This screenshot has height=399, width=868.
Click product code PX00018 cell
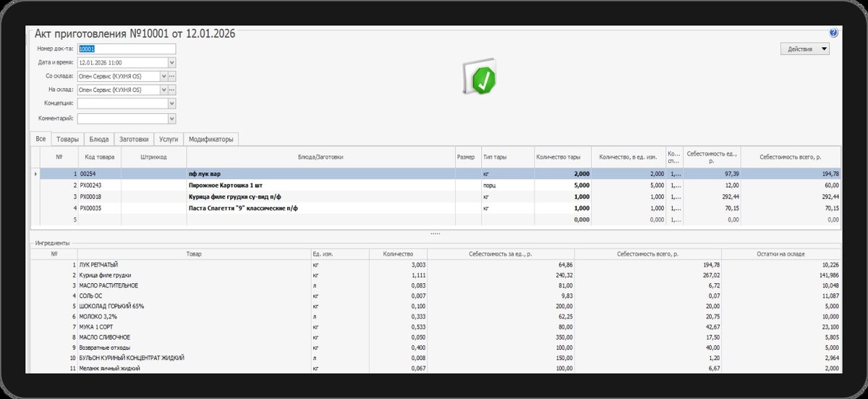(99, 196)
